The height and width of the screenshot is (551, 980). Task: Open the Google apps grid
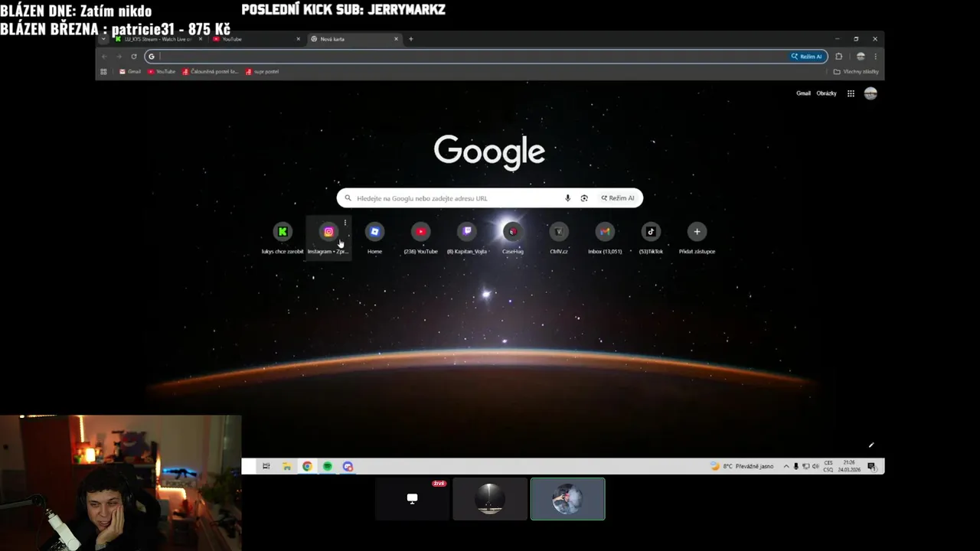tap(851, 93)
